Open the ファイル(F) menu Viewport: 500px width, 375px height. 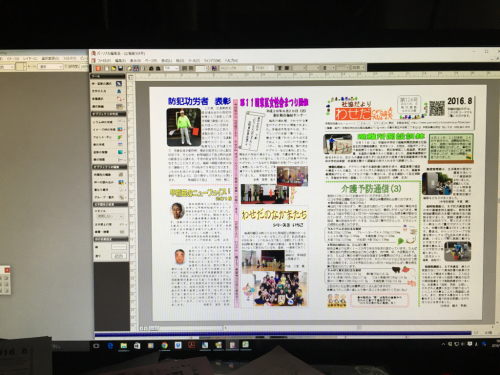click(x=104, y=61)
